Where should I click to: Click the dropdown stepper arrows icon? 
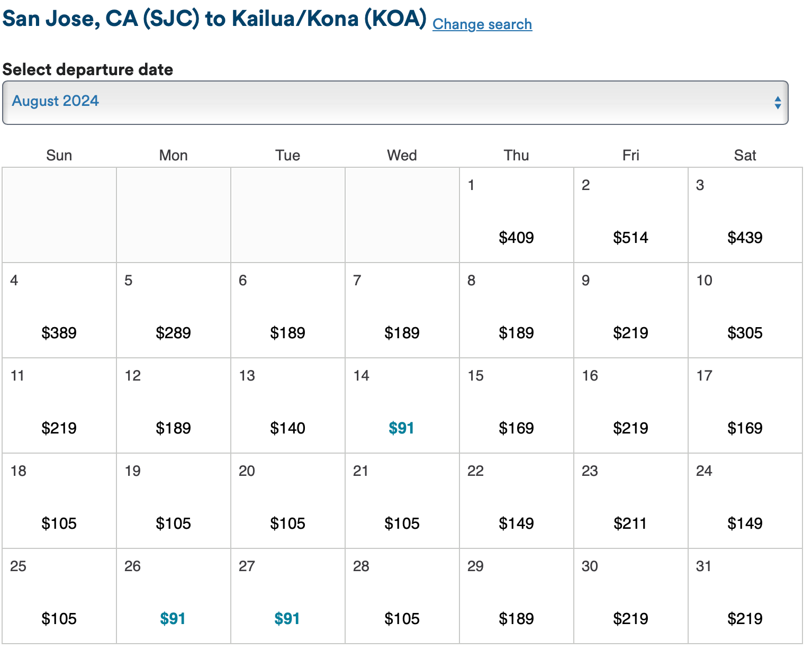click(777, 103)
